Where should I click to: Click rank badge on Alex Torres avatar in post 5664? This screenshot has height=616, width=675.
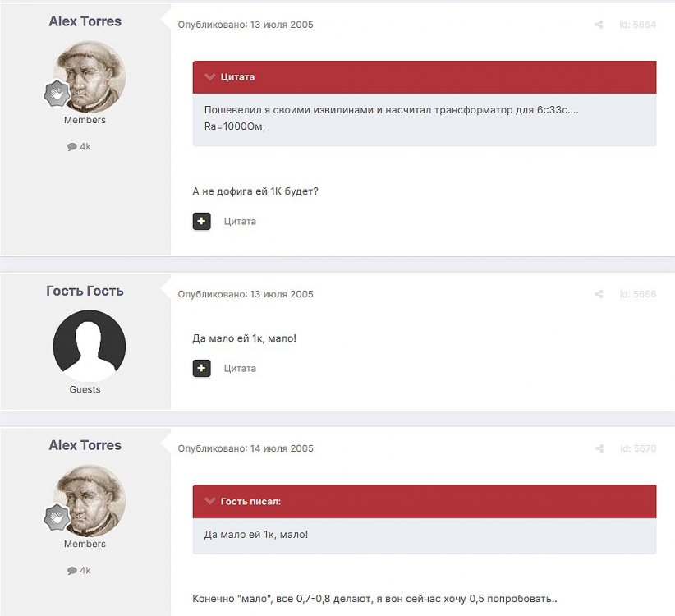coord(55,93)
